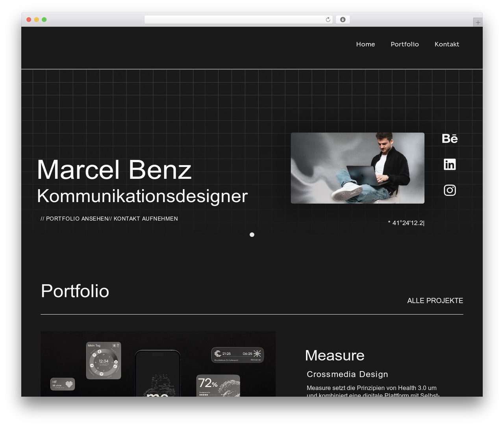504x427 pixels.
Task: Minimize the window with the yellow button
Action: (x=37, y=20)
